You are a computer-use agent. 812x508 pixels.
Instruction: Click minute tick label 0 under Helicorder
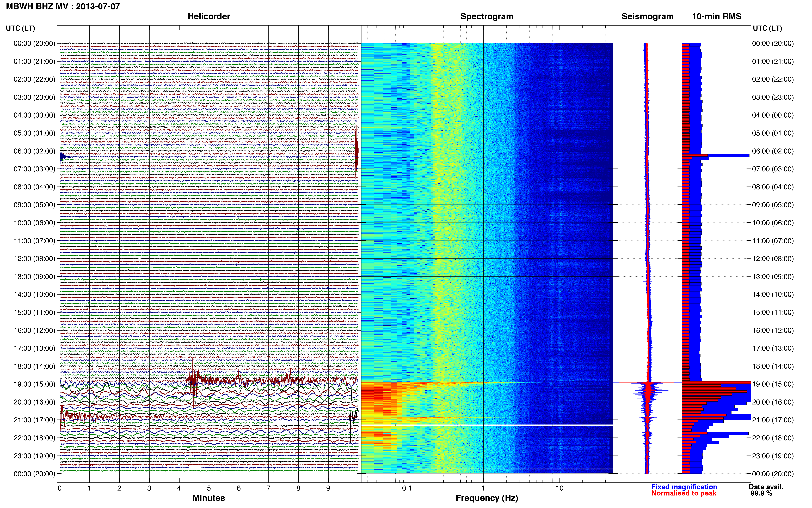coord(59,488)
